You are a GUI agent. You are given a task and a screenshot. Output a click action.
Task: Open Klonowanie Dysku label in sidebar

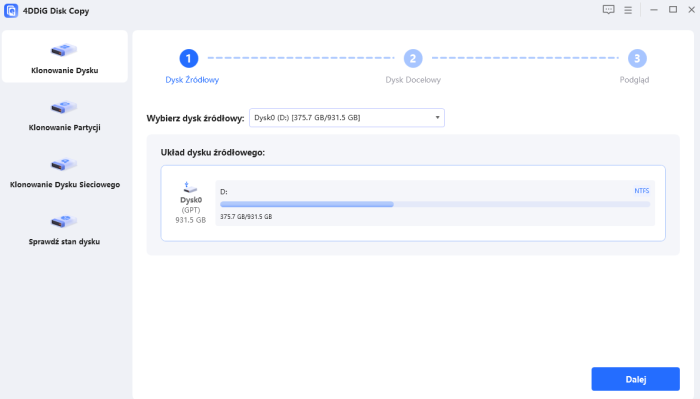pyautogui.click(x=65, y=71)
